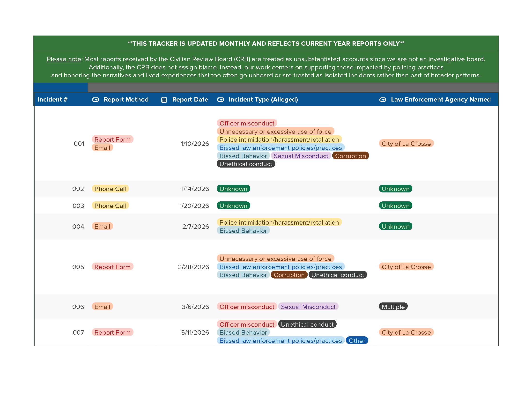Click the Phone Call tag in row 003
532x411 pixels.
pos(110,206)
